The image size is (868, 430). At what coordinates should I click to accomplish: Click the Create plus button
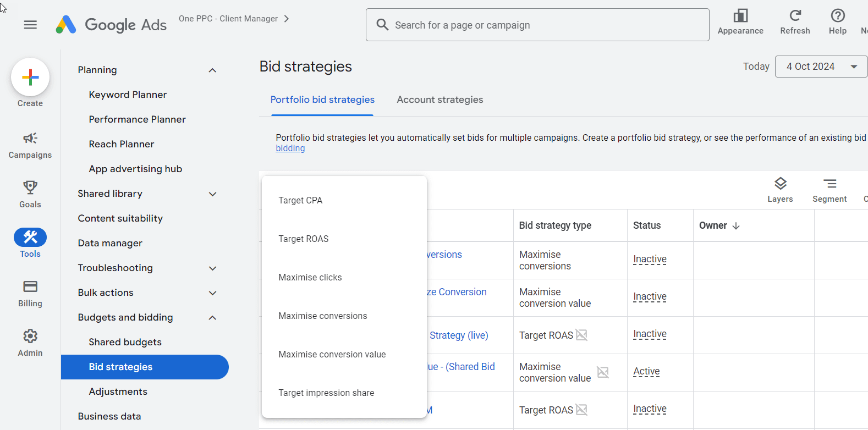pyautogui.click(x=30, y=77)
